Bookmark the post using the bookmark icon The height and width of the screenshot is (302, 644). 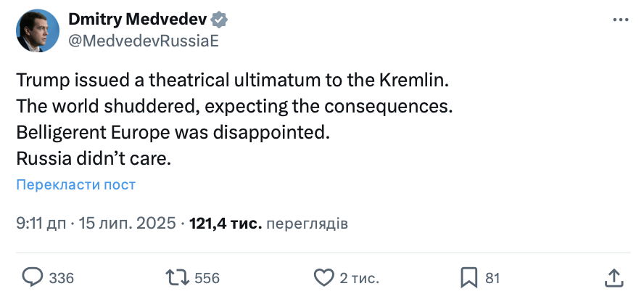point(468,277)
